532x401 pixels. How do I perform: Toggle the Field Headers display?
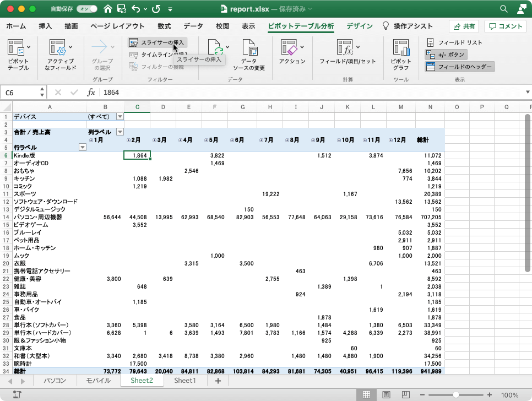(x=460, y=67)
